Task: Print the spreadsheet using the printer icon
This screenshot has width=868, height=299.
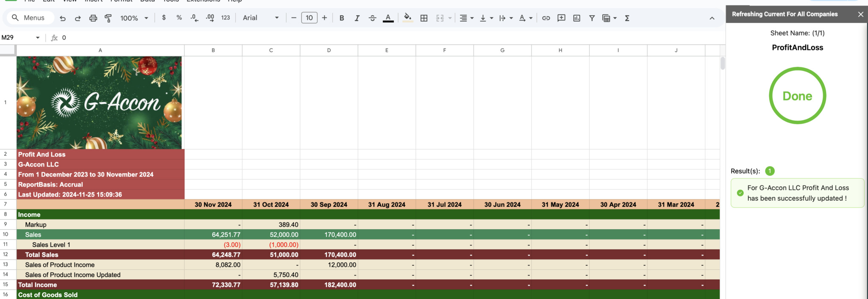Action: click(93, 18)
